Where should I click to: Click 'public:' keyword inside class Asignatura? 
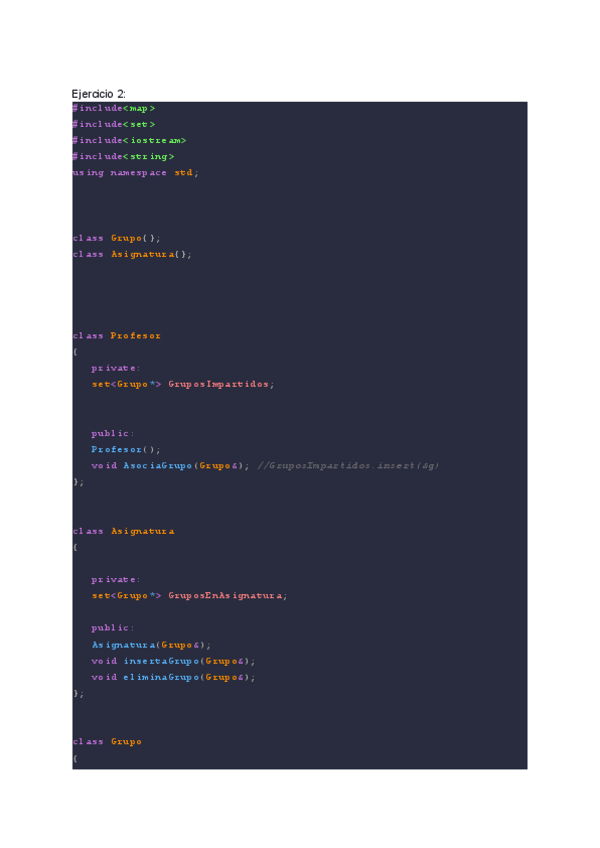tap(113, 628)
